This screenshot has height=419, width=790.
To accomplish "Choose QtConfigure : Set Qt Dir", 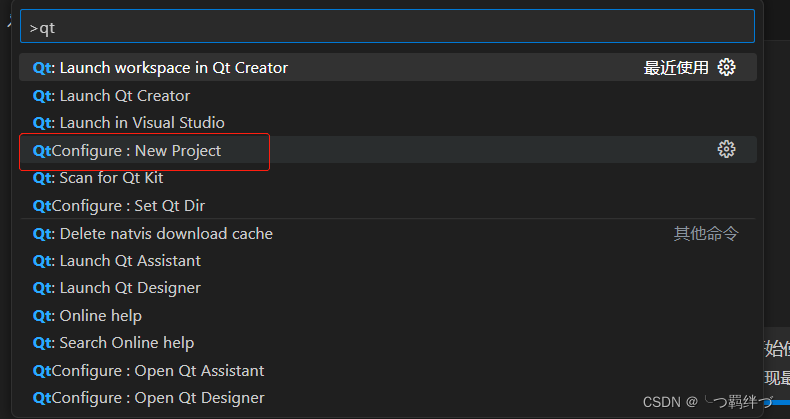I will pyautogui.click(x=387, y=205).
